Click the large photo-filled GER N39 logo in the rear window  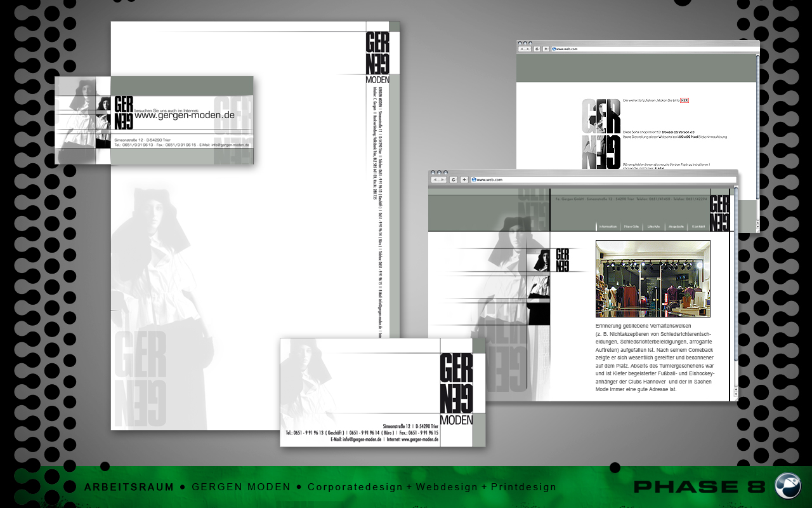(601, 134)
